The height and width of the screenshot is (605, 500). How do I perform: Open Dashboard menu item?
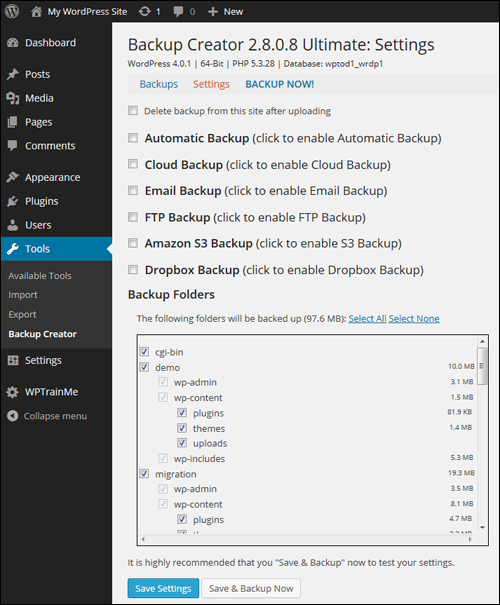[x=51, y=43]
